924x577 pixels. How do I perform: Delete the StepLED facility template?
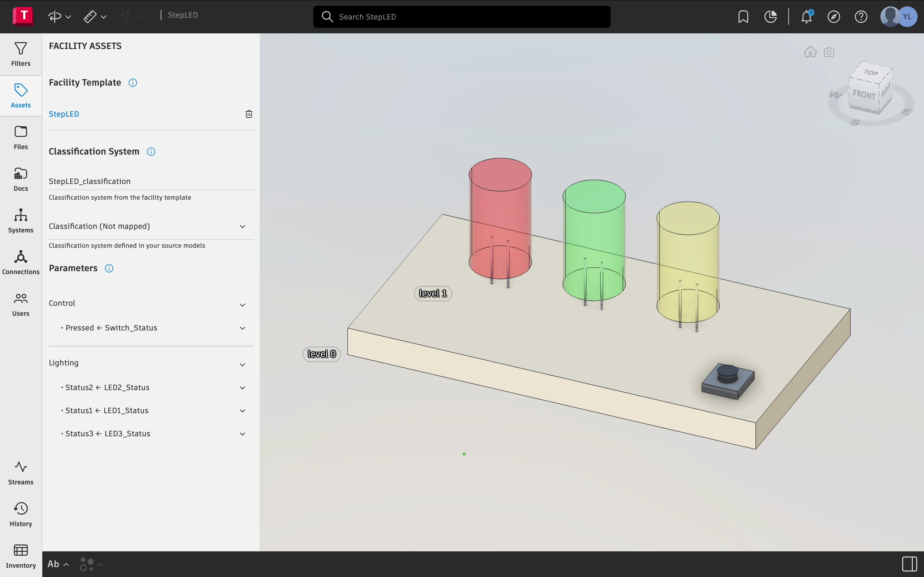point(249,114)
